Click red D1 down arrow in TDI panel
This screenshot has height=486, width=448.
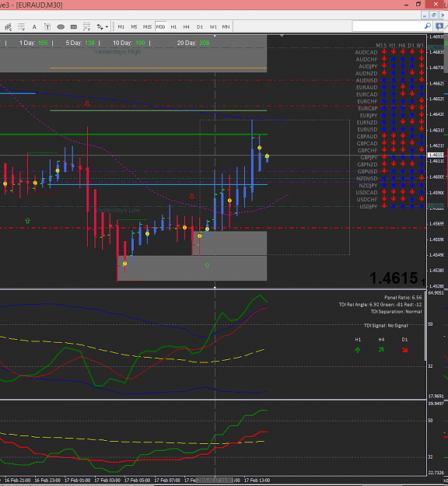(404, 350)
